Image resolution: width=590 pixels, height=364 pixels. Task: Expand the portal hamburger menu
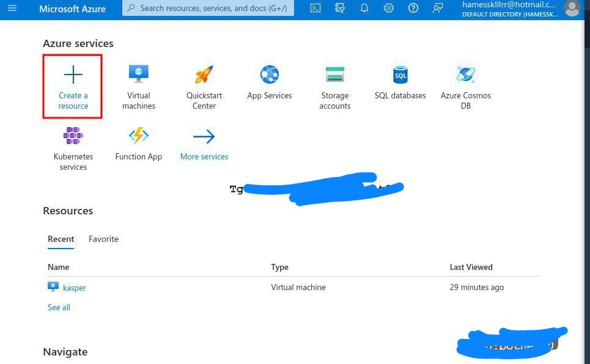click(12, 9)
